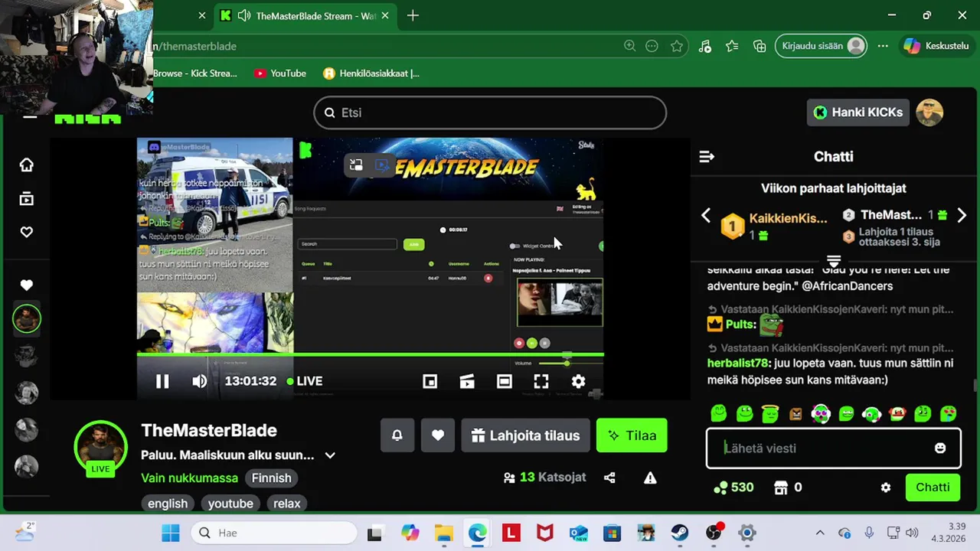Click the filled heart sidebar icon
The width and height of the screenshot is (980, 551).
tap(27, 285)
